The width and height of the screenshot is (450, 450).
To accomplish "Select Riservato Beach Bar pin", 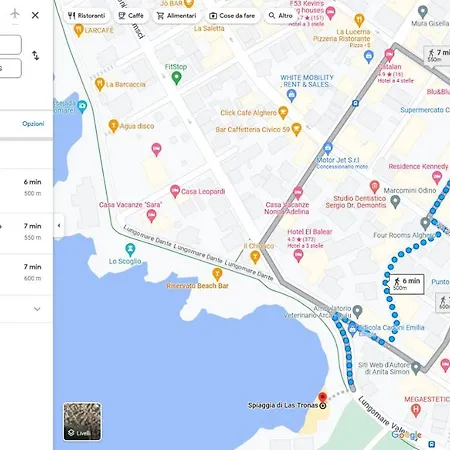I will (217, 274).
